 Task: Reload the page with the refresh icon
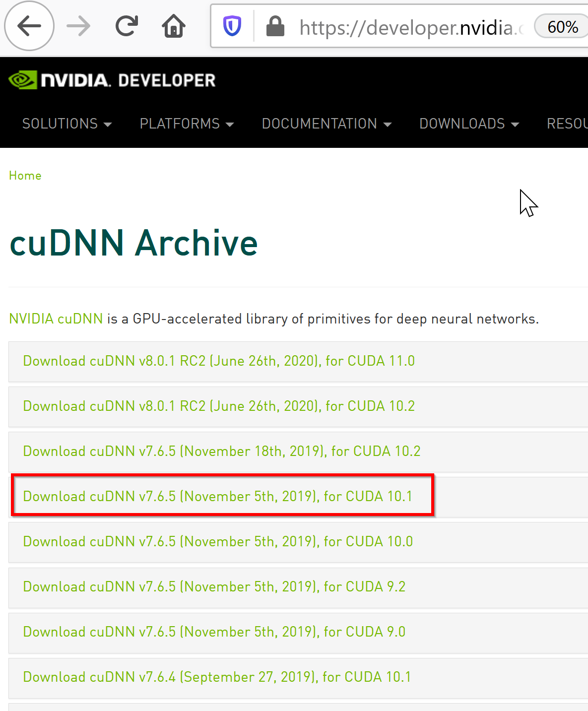(127, 26)
